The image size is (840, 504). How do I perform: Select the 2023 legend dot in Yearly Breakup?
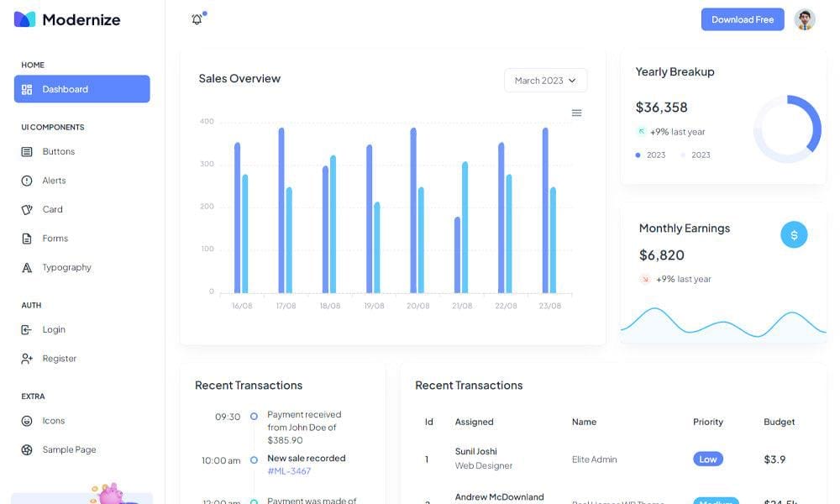coord(637,155)
